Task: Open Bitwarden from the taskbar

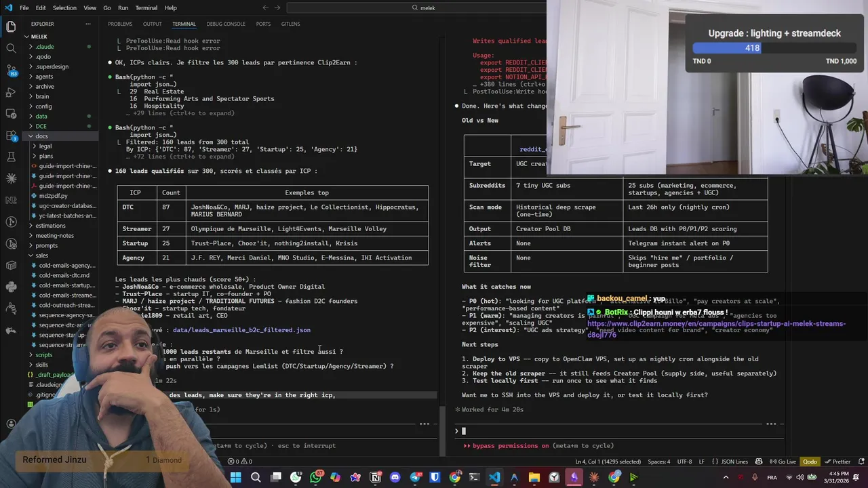Action: [435, 477]
